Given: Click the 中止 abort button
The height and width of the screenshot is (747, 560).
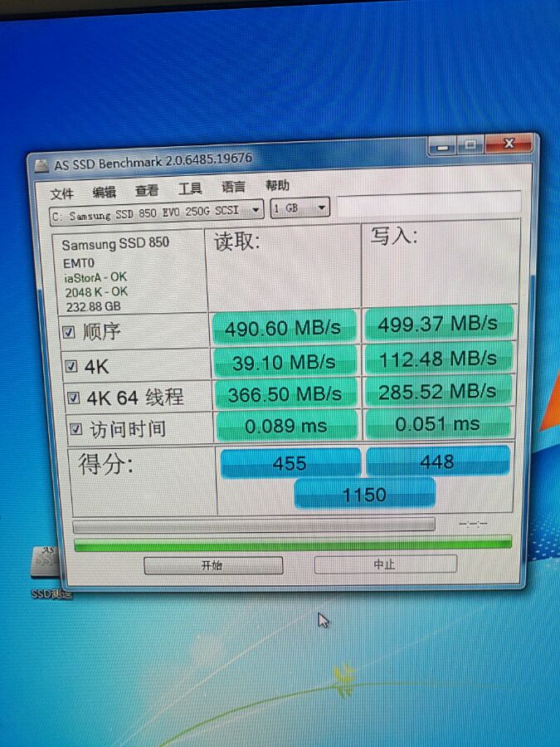Looking at the screenshot, I should 385,564.
